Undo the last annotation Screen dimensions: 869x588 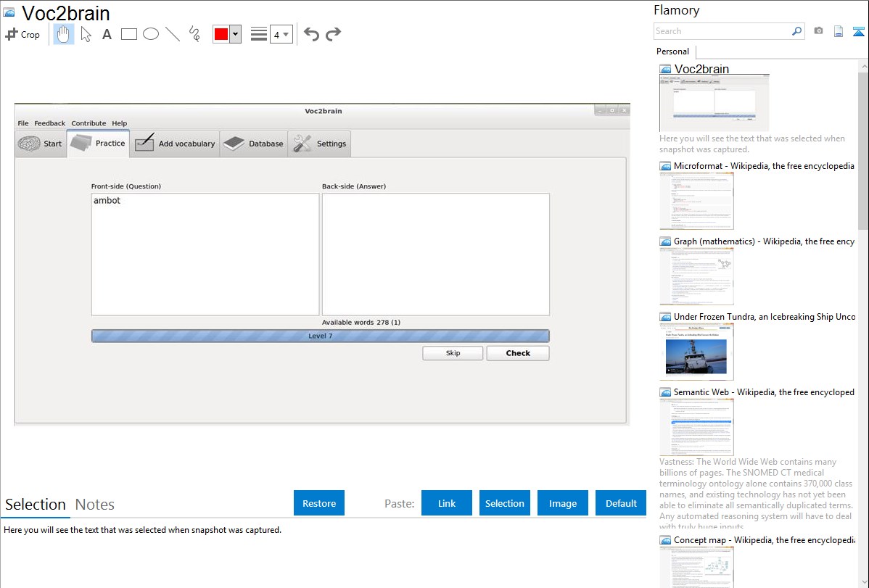click(x=311, y=34)
